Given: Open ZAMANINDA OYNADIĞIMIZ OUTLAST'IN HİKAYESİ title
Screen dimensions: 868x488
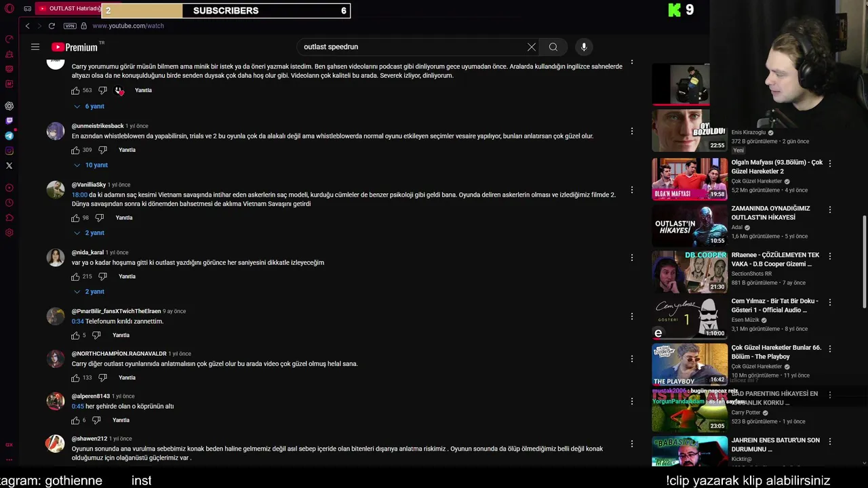Looking at the screenshot, I should [x=770, y=213].
